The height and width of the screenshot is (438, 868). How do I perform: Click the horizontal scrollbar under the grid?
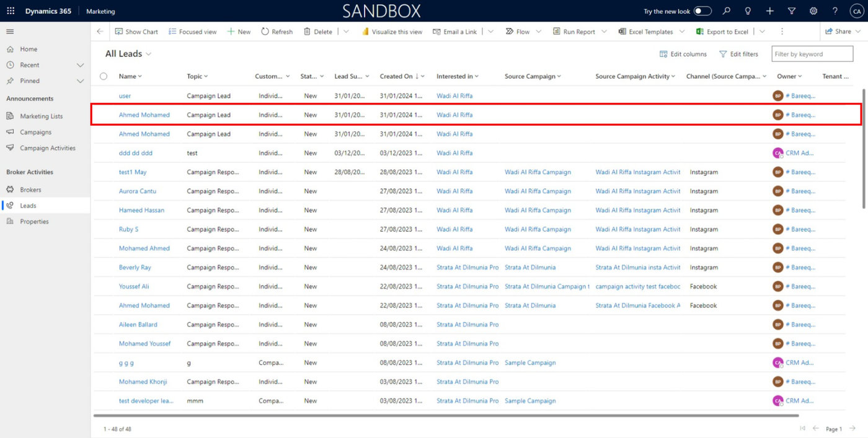[446, 415]
